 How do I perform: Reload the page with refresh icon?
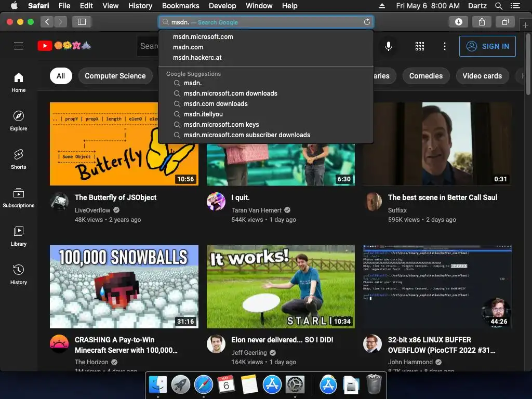367,22
